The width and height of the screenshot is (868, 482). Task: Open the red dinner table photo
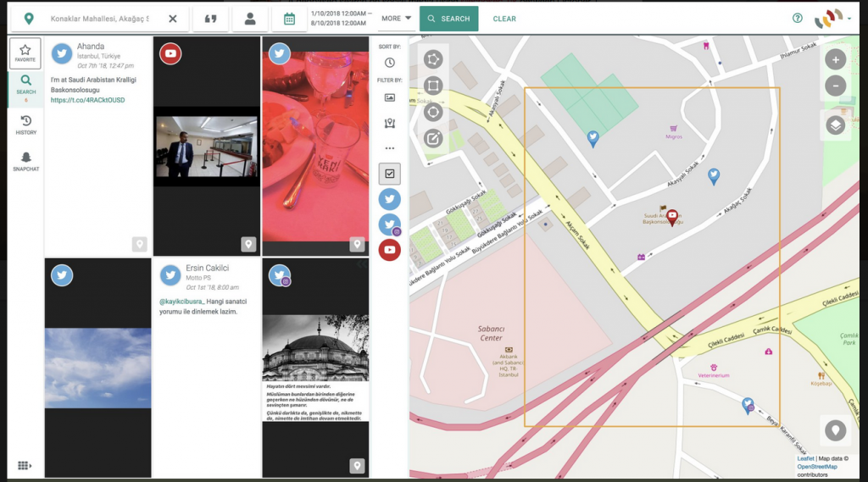315,147
